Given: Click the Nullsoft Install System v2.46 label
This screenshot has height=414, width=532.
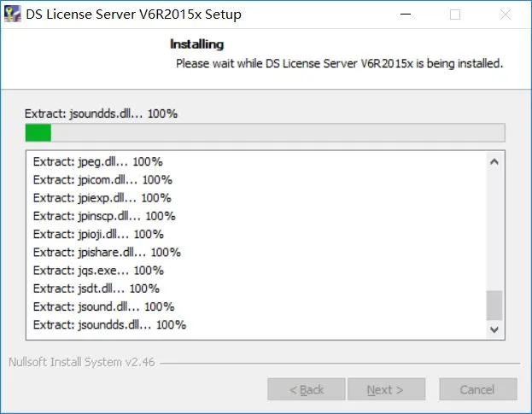Looking at the screenshot, I should [x=82, y=362].
